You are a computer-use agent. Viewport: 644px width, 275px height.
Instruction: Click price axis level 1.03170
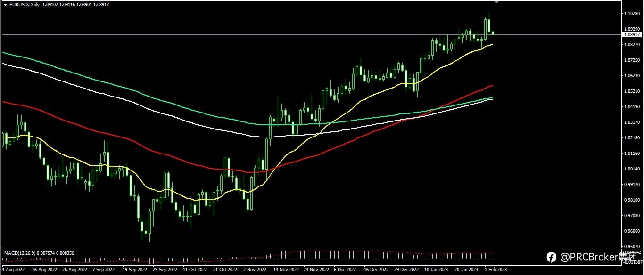631,122
